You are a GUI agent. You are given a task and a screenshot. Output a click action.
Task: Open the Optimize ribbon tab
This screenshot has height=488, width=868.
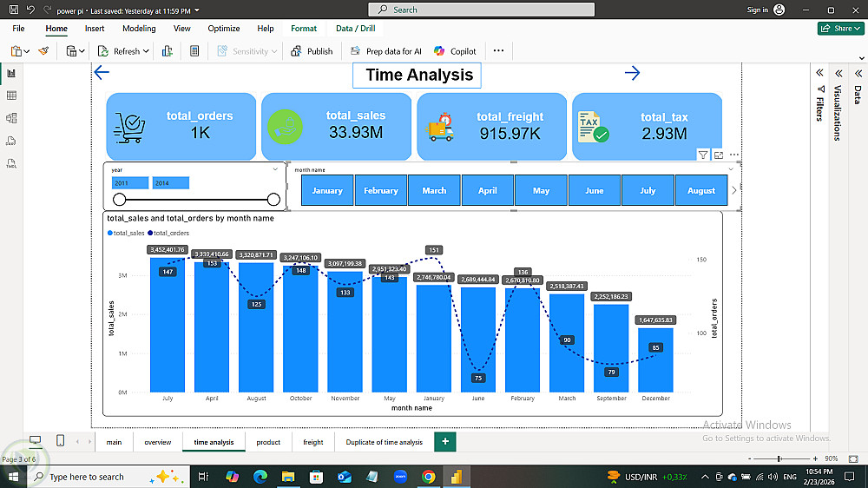point(224,29)
